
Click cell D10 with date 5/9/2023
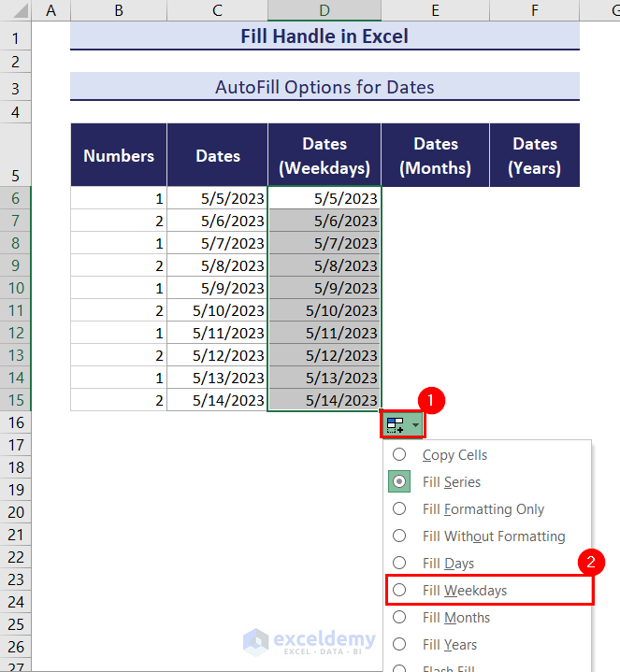[324, 288]
